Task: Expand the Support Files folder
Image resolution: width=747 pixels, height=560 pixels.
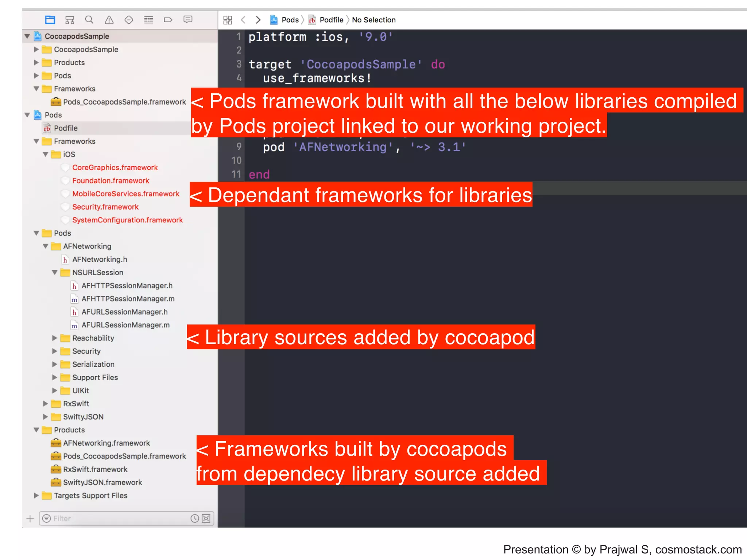Action: coord(55,377)
